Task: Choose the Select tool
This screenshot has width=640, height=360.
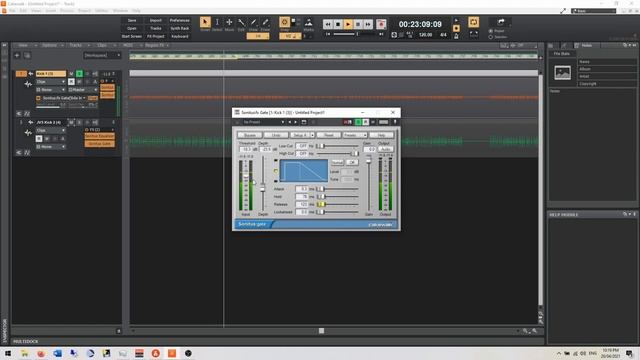Action: click(217, 23)
